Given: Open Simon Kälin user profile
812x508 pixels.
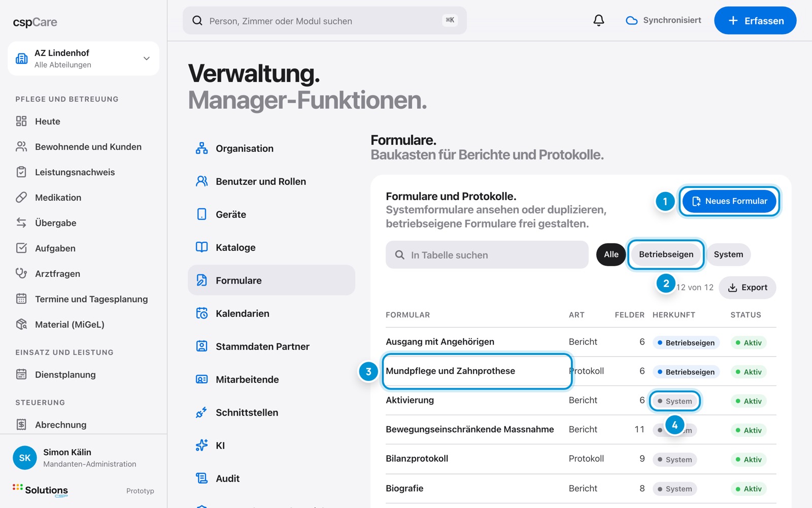Looking at the screenshot, I should (83, 458).
